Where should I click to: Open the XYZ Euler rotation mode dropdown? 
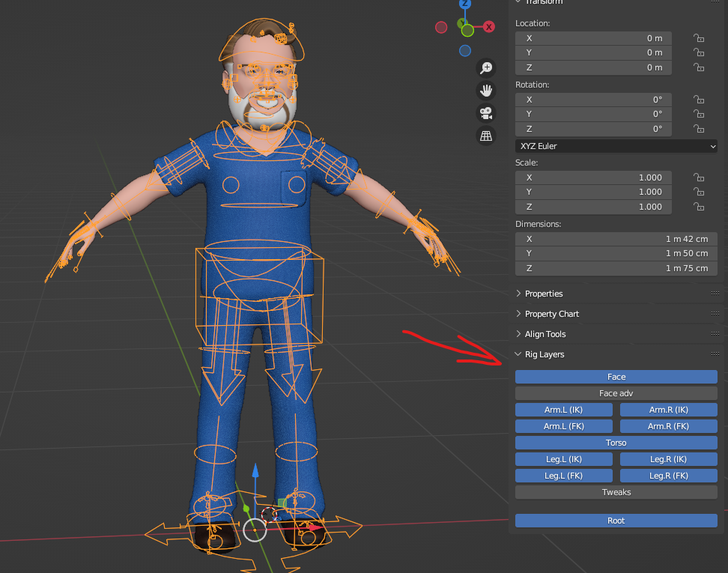tap(616, 146)
